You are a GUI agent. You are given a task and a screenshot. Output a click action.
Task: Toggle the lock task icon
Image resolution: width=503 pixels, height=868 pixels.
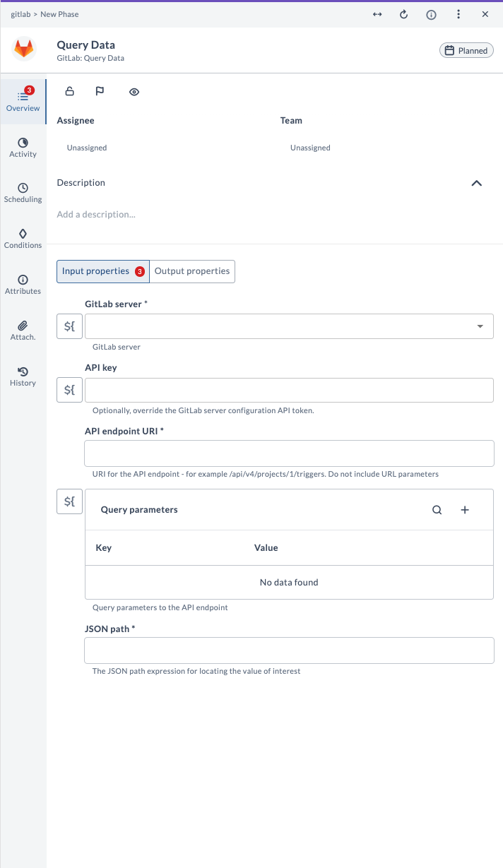coord(69,91)
